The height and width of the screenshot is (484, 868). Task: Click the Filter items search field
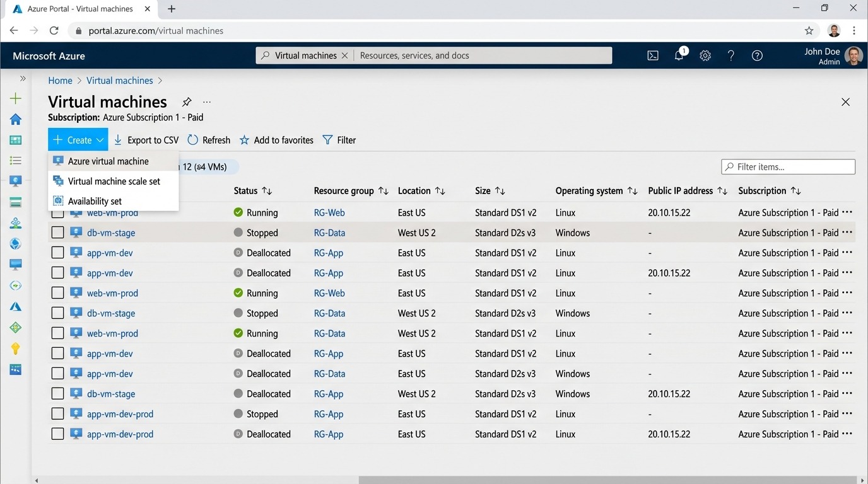pyautogui.click(x=789, y=167)
